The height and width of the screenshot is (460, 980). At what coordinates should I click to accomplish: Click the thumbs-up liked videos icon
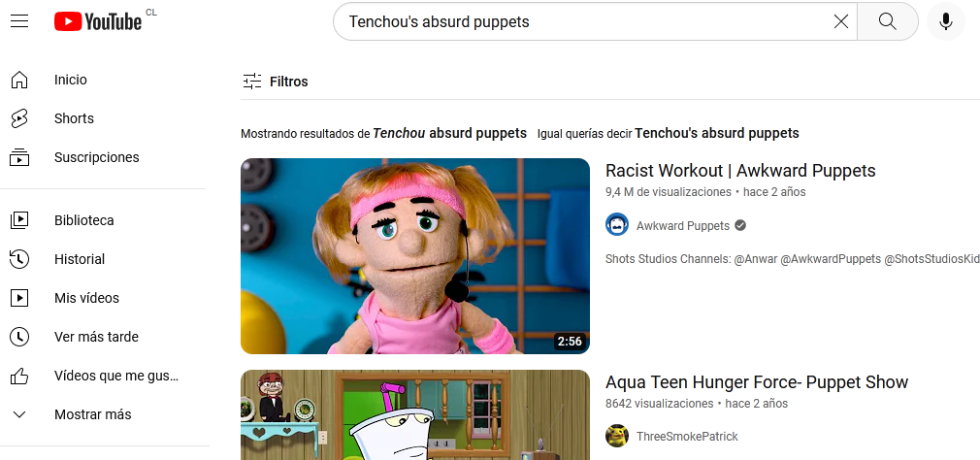point(19,376)
